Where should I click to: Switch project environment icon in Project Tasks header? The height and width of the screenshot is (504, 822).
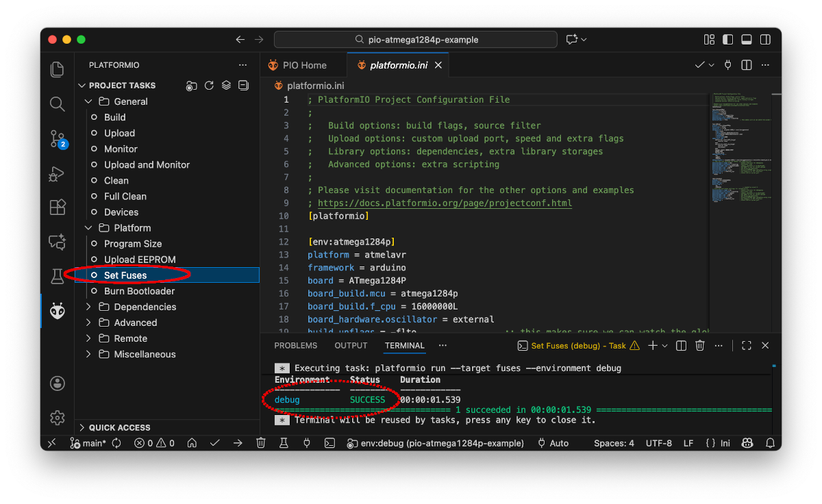pos(192,86)
